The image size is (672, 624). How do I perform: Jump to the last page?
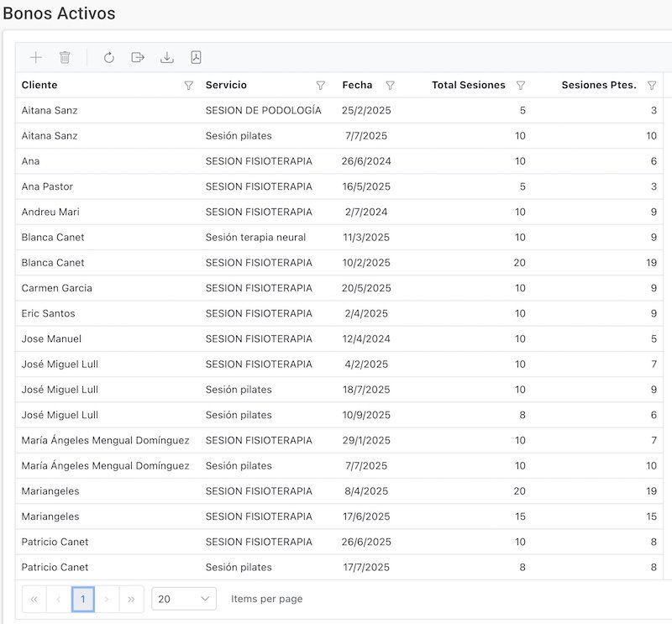tap(131, 599)
